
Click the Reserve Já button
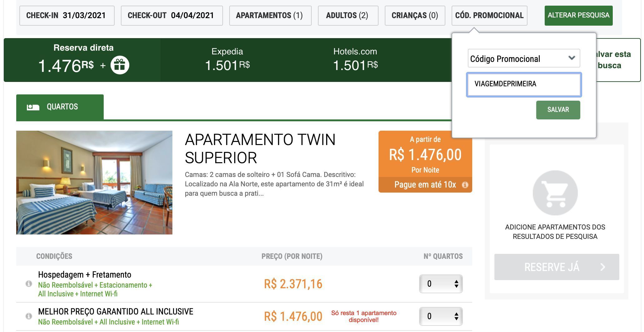[x=552, y=267]
